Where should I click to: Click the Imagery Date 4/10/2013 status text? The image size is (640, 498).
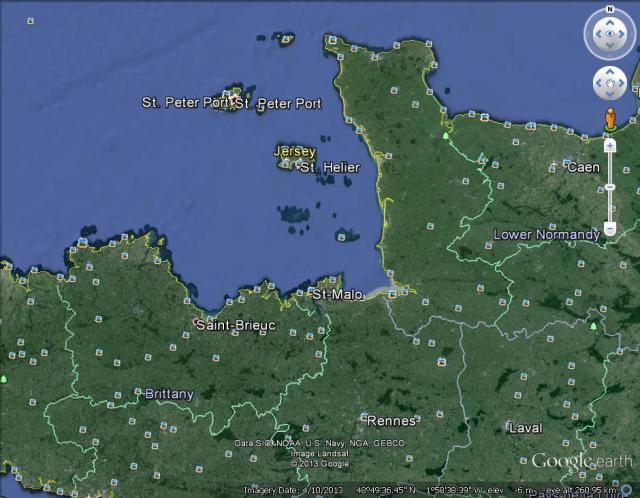click(x=293, y=490)
